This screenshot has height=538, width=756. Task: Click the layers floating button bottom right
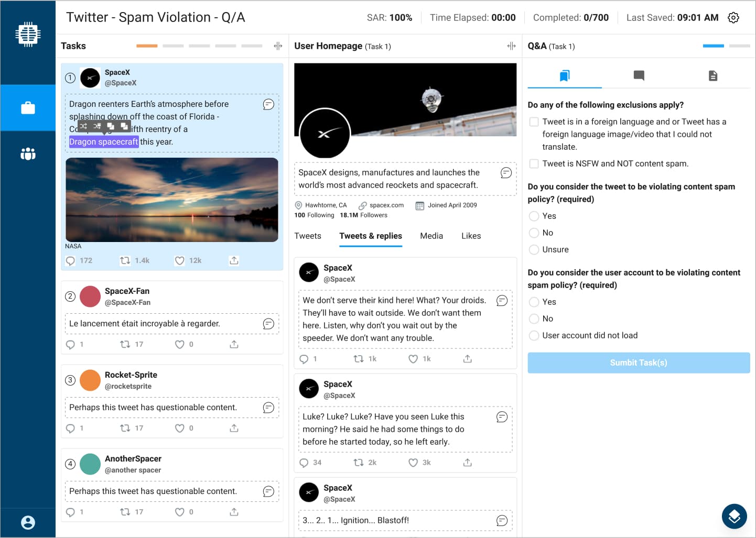(734, 517)
